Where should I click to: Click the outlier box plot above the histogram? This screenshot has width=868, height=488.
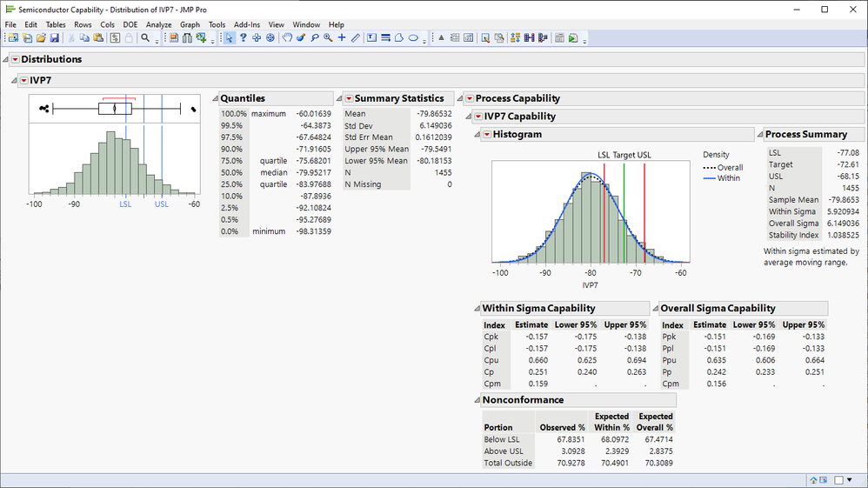pyautogui.click(x=114, y=109)
